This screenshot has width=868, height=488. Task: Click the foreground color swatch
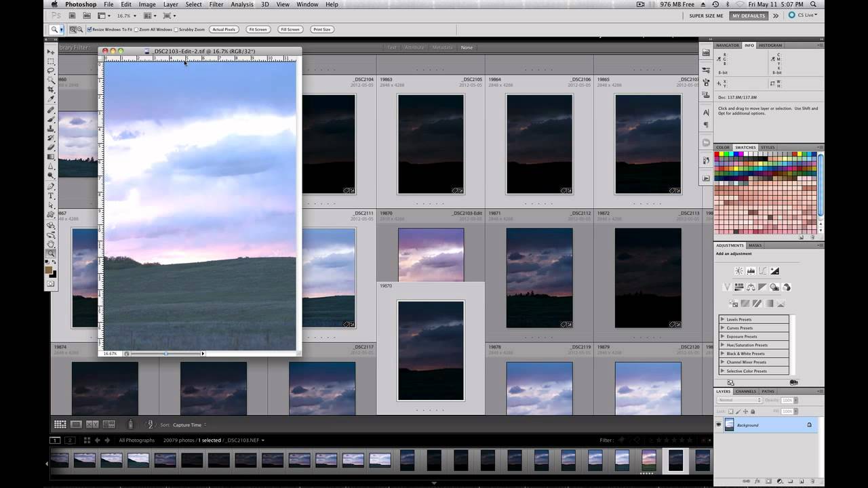(49, 269)
